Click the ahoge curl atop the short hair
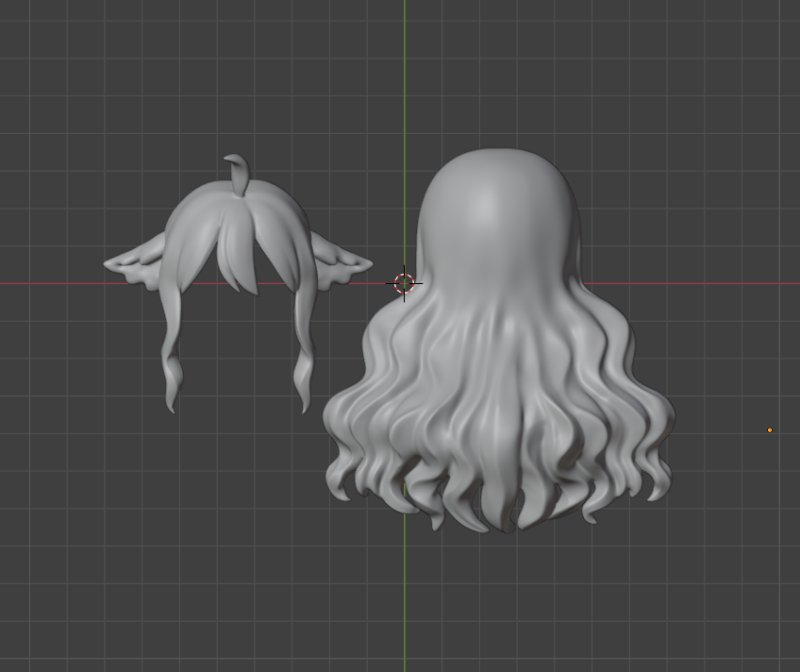This screenshot has width=800, height=672. click(x=239, y=171)
